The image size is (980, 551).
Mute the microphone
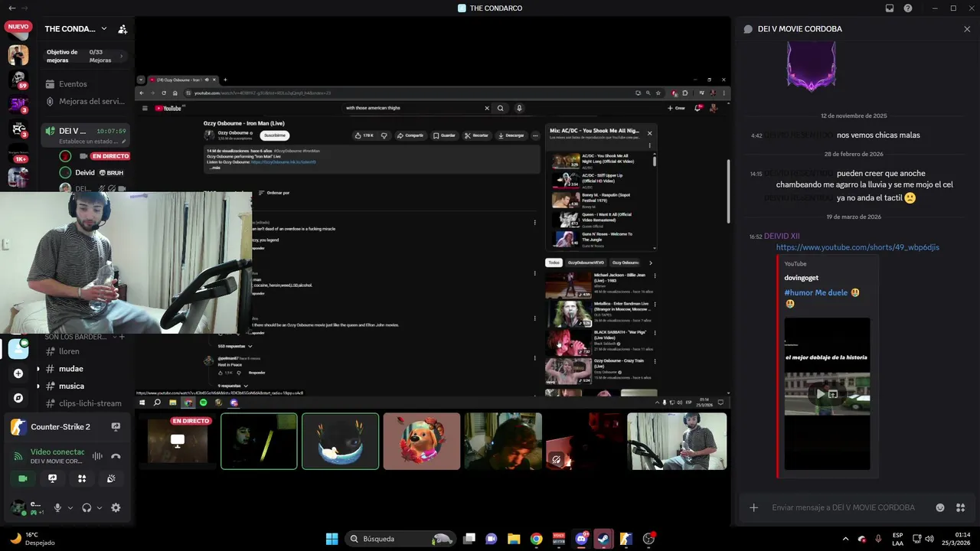click(x=57, y=507)
